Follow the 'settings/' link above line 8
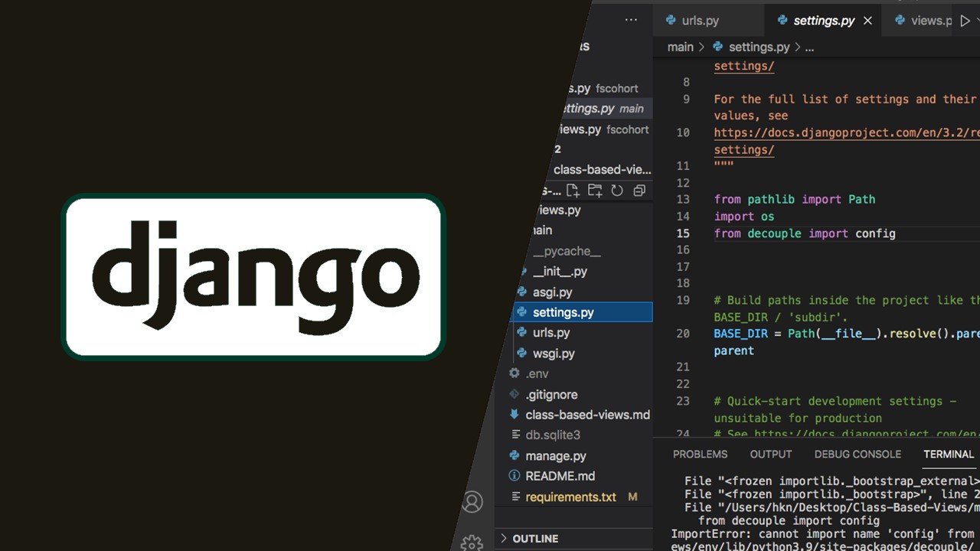The width and height of the screenshot is (980, 551). click(x=744, y=66)
